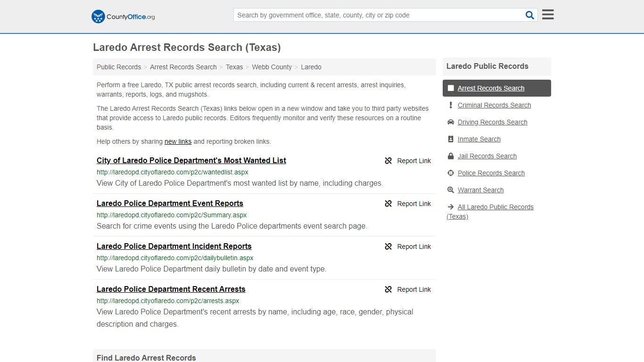
Task: Click broken-link icon beside Event Reports
Action: [388, 204]
